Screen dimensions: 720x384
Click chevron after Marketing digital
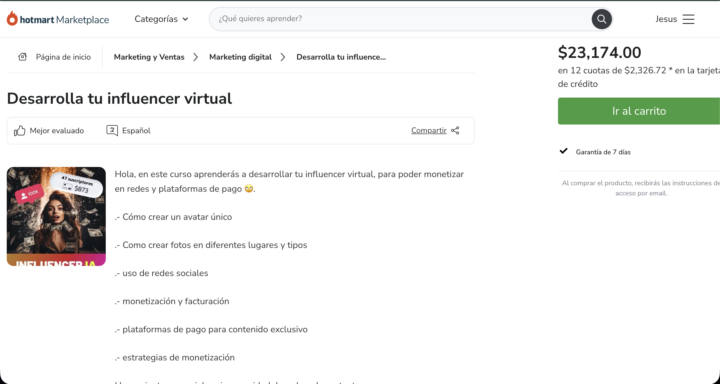tap(283, 57)
